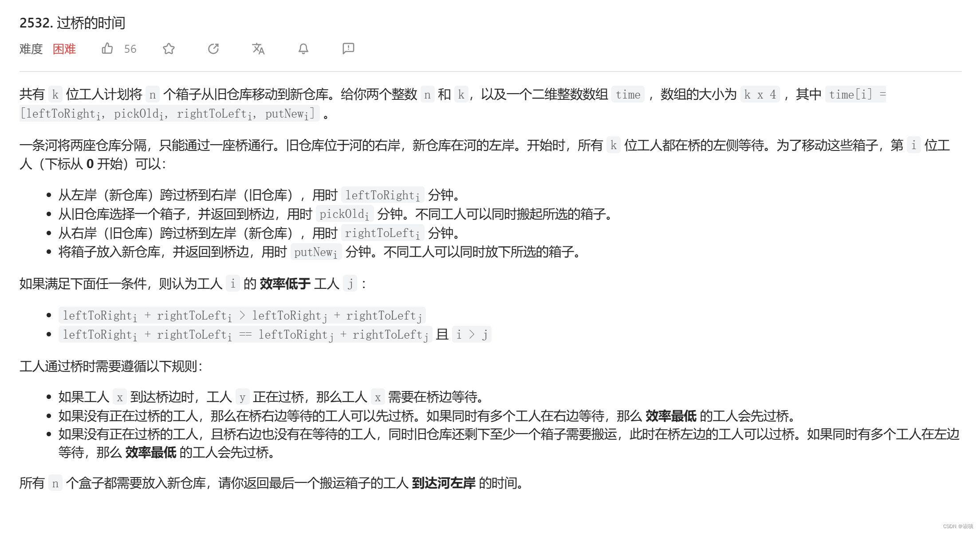Click the bold text 效率低于
980x533 pixels.
(285, 284)
